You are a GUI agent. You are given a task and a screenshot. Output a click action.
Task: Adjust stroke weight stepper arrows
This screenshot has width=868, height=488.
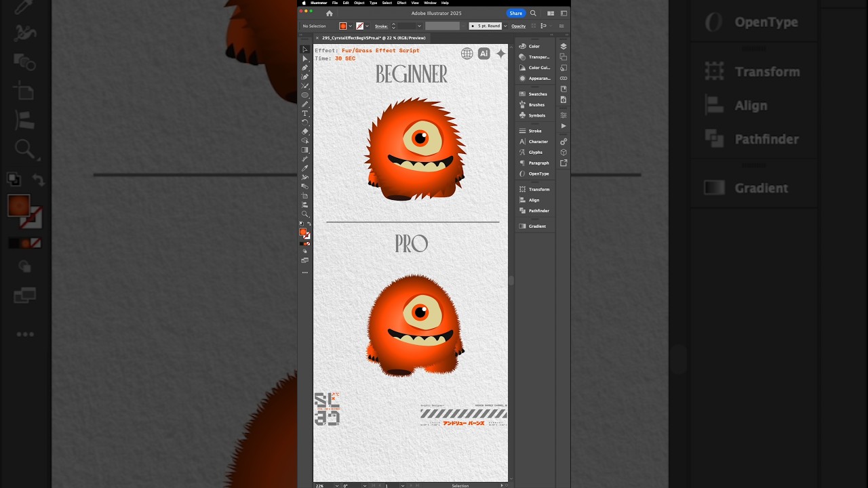(393, 26)
